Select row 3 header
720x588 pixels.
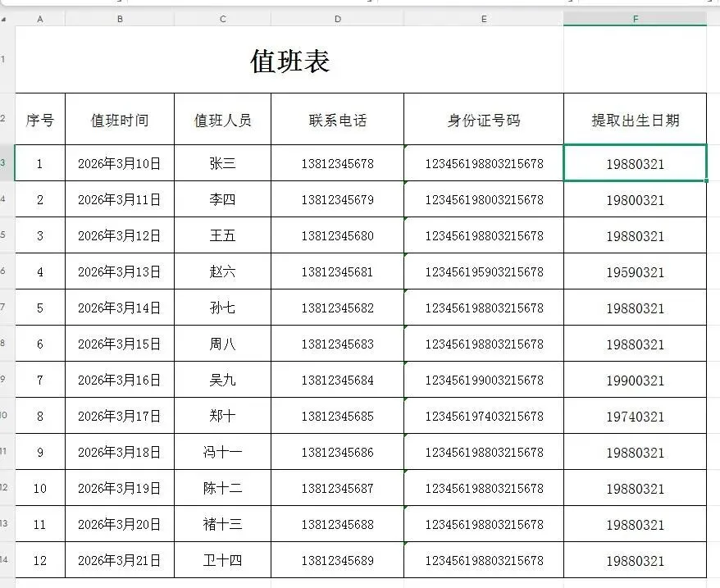(x=7, y=162)
